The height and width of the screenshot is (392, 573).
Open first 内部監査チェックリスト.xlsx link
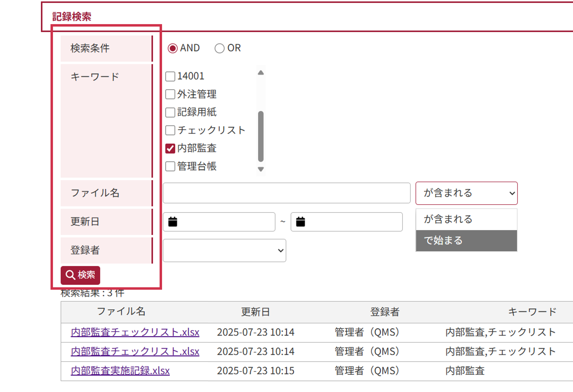(135, 332)
